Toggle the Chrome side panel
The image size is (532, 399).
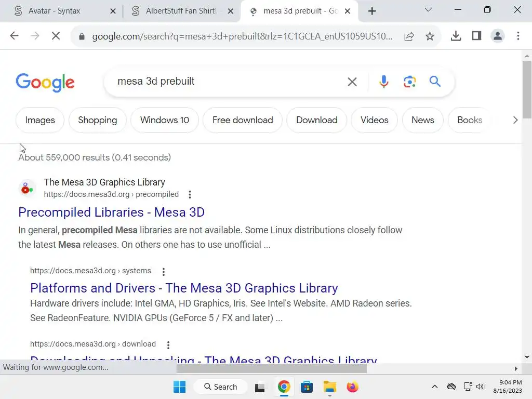(477, 36)
